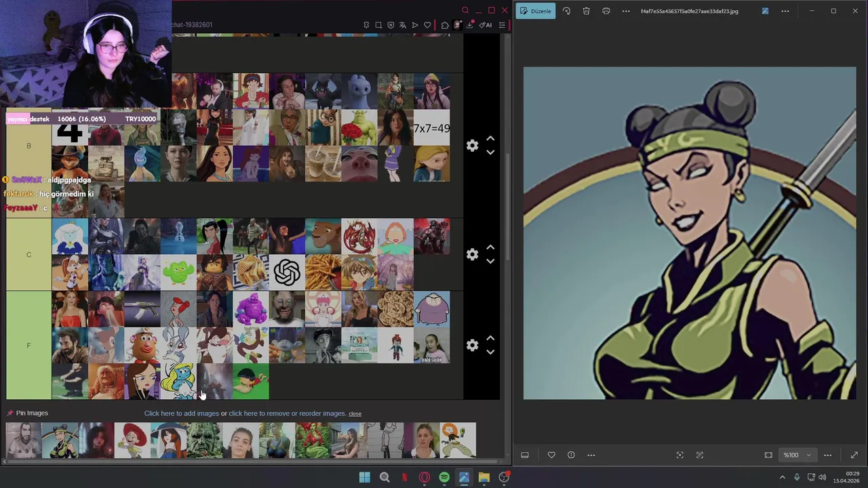This screenshot has width=868, height=488.
Task: Select Mr. Potato Head thumbnail in tier F
Action: tap(142, 346)
